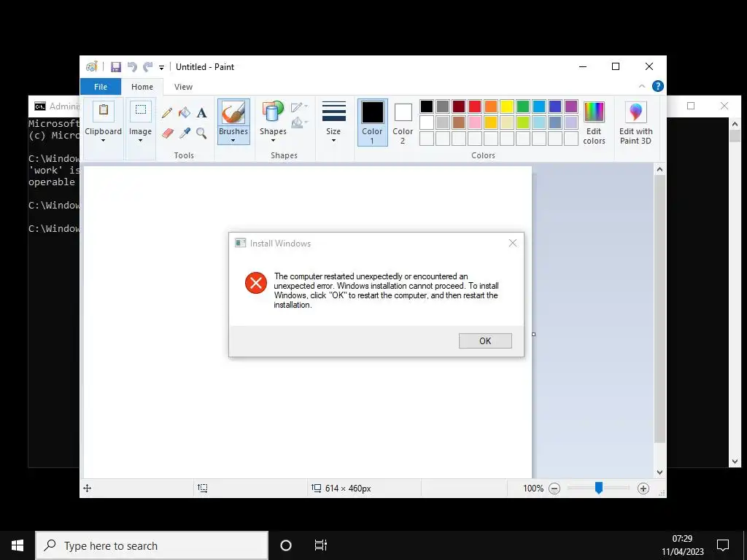Open Customize Quick Access Toolbar dropdown
The height and width of the screenshot is (560, 747).
pyautogui.click(x=161, y=68)
